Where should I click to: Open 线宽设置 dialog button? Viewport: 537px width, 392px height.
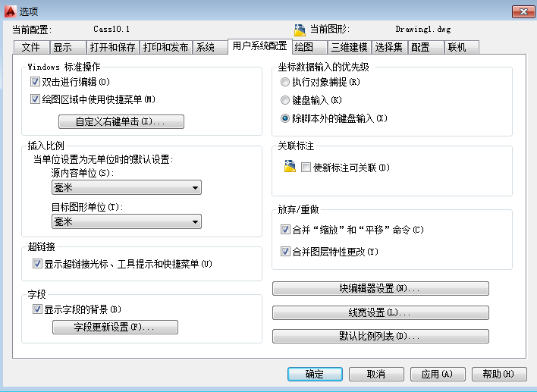click(x=380, y=312)
